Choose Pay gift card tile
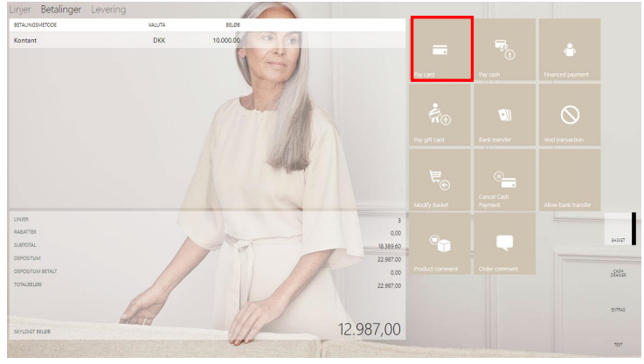 (441, 115)
